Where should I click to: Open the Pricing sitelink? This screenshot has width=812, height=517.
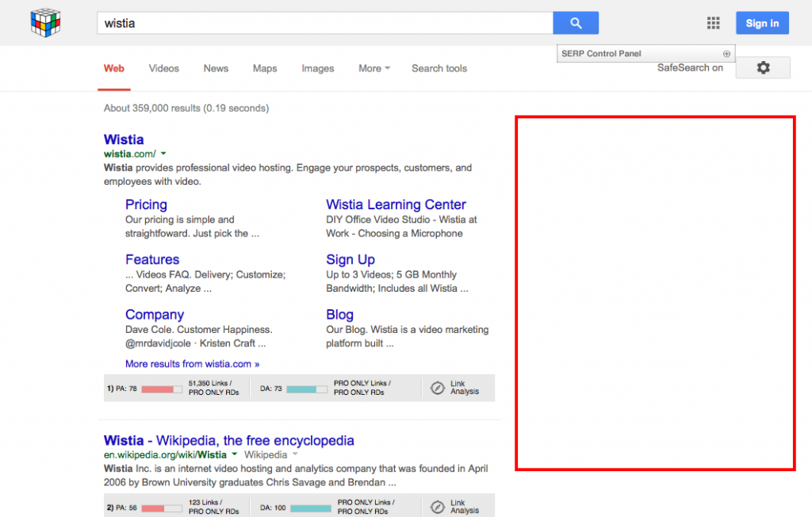146,205
